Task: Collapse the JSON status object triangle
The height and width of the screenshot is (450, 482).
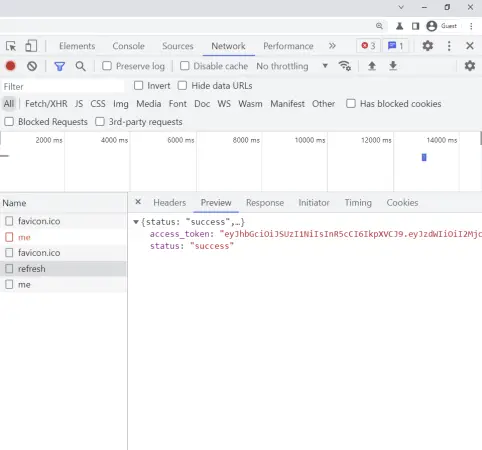Action: (136, 222)
